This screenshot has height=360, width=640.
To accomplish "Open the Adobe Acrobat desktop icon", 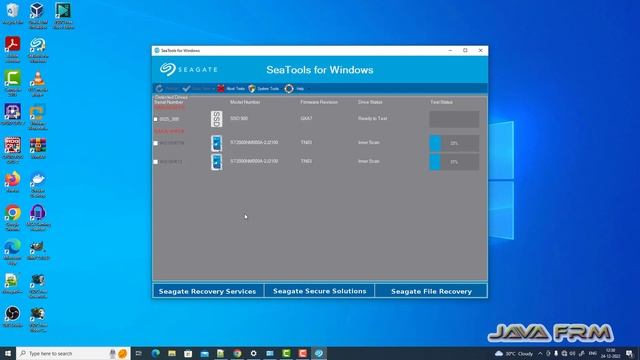I will [13, 49].
